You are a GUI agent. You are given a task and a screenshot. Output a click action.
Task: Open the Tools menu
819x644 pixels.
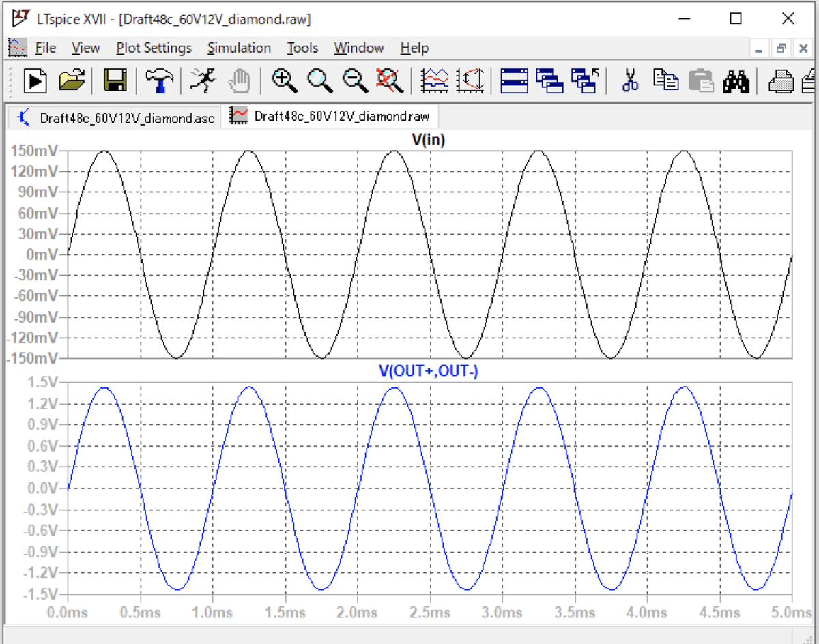pos(302,48)
